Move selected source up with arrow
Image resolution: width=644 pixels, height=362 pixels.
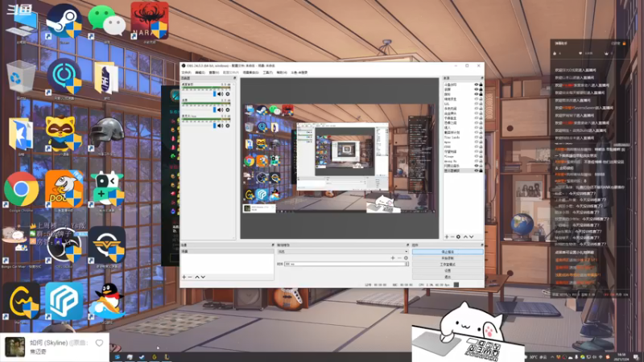coord(465,237)
